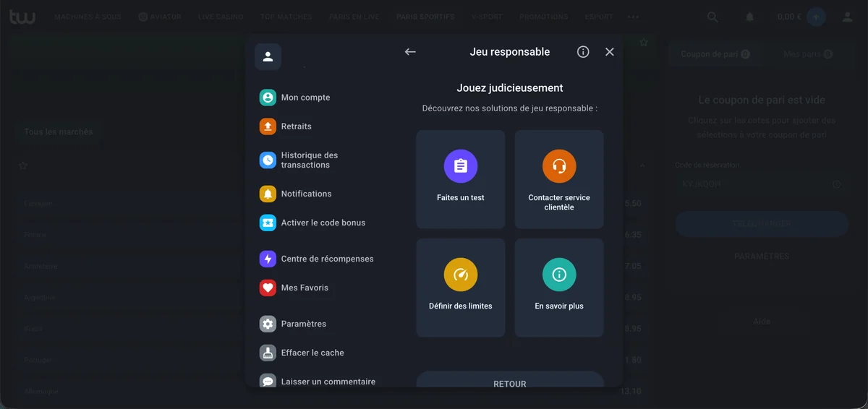
Task: Click the user profile avatar icon in panel
Action: click(x=268, y=56)
